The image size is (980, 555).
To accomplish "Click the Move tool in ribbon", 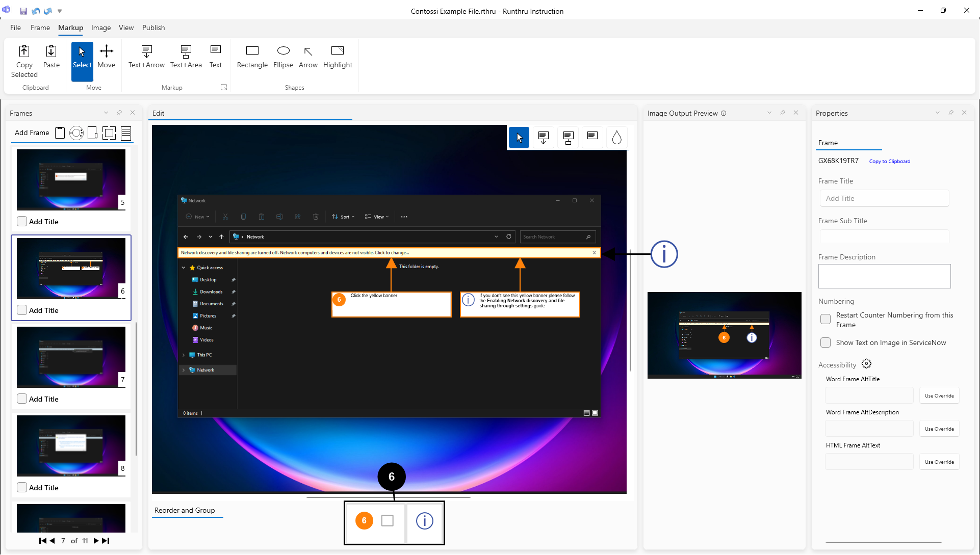I will [106, 56].
